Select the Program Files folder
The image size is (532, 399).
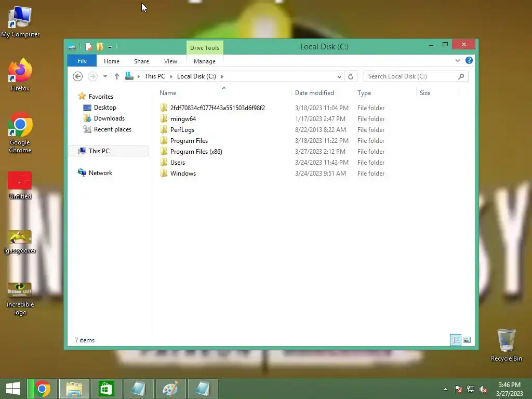[184, 140]
